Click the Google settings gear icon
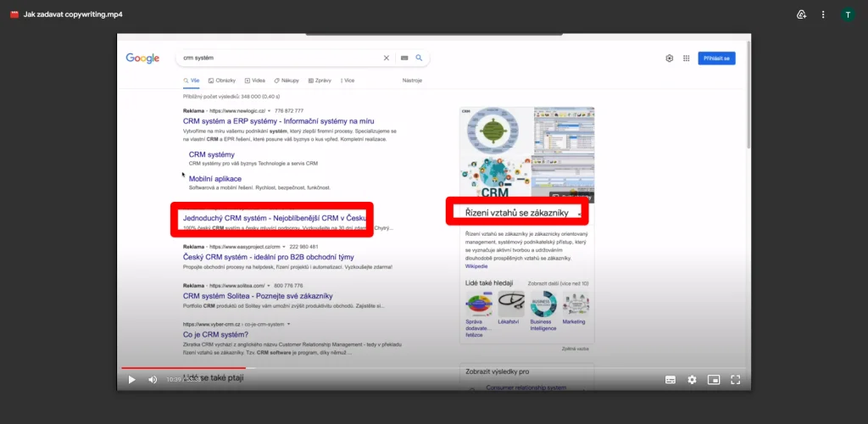868x424 pixels. click(x=670, y=59)
